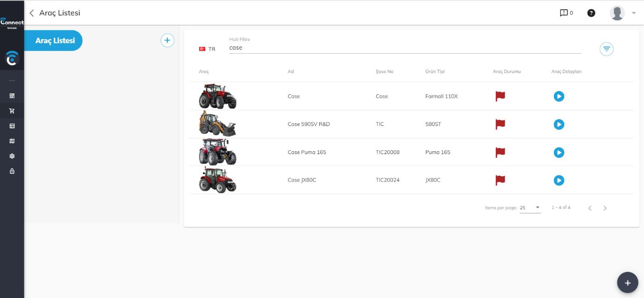
Task: Open the dashboard icon in sidebar
Action: [12, 96]
